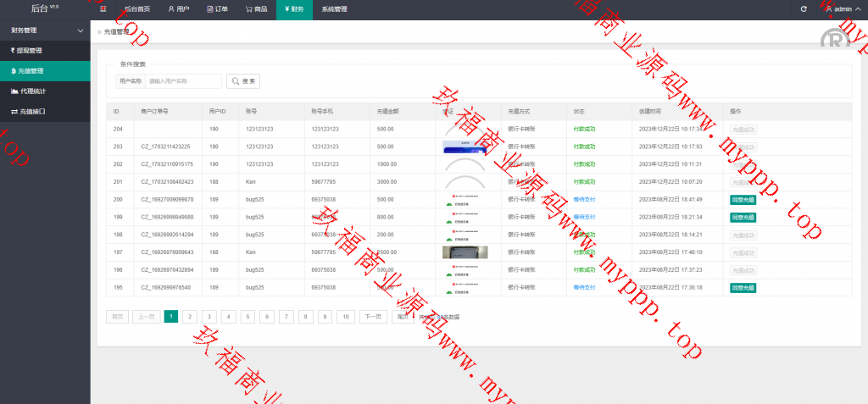868x404 pixels.
Task: Click the 搜索 search button
Action: 242,81
